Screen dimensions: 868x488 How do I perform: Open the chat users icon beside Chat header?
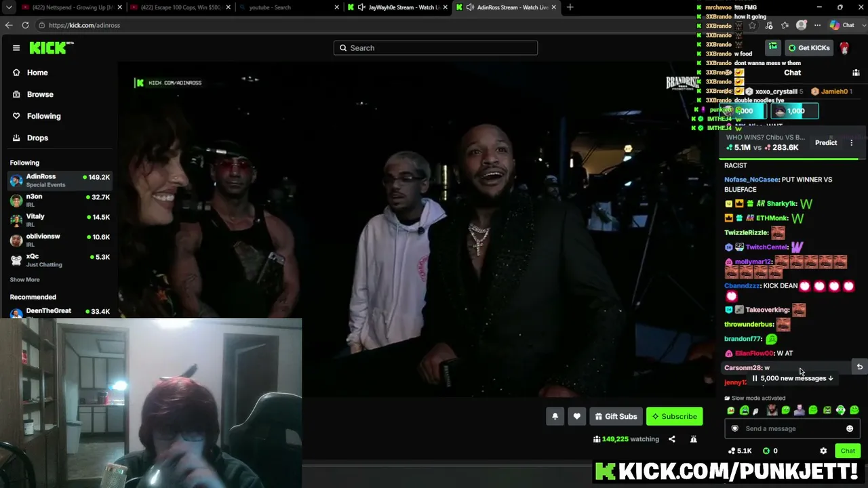click(856, 73)
